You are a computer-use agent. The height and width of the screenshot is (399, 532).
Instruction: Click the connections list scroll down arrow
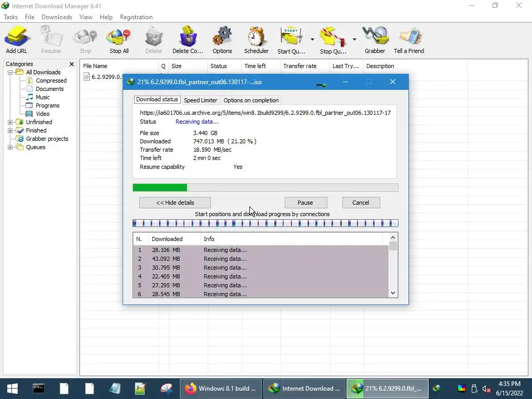393,293
